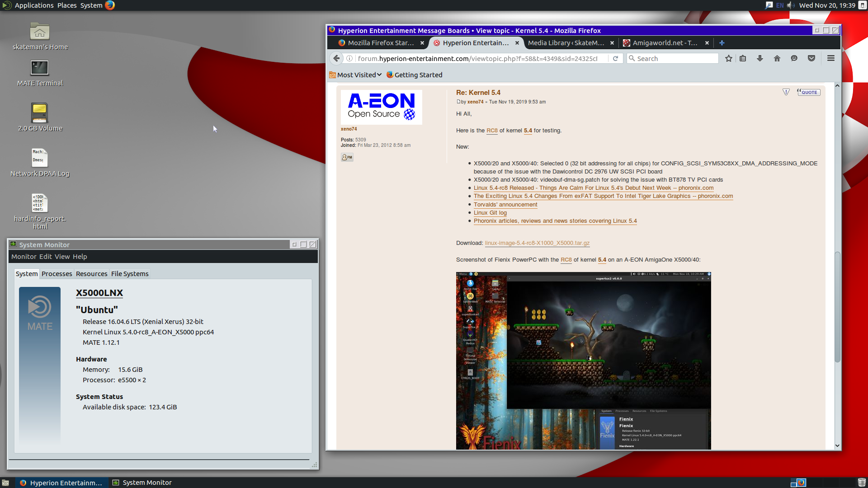Viewport: 868px width, 488px height.
Task: Open Firefox downloads arrow
Action: [x=760, y=58]
